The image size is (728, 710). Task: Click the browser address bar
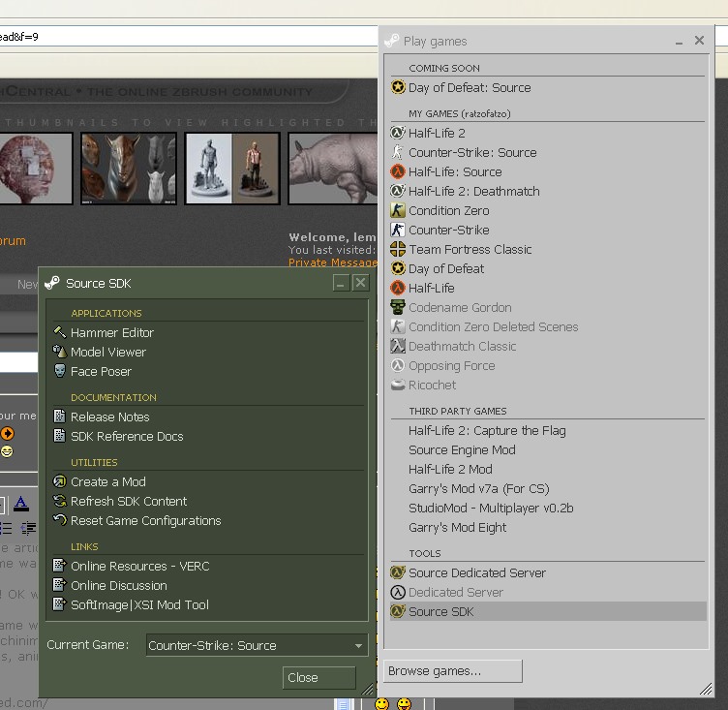[x=188, y=36]
